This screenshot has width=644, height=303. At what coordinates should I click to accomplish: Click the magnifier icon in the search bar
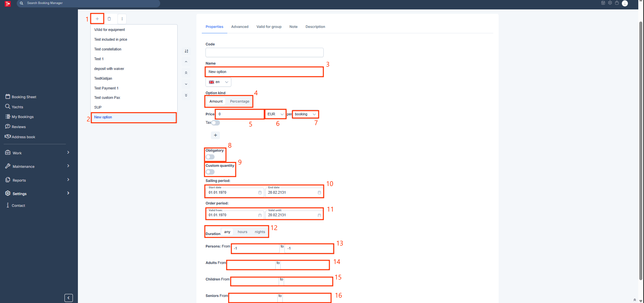coord(21,3)
